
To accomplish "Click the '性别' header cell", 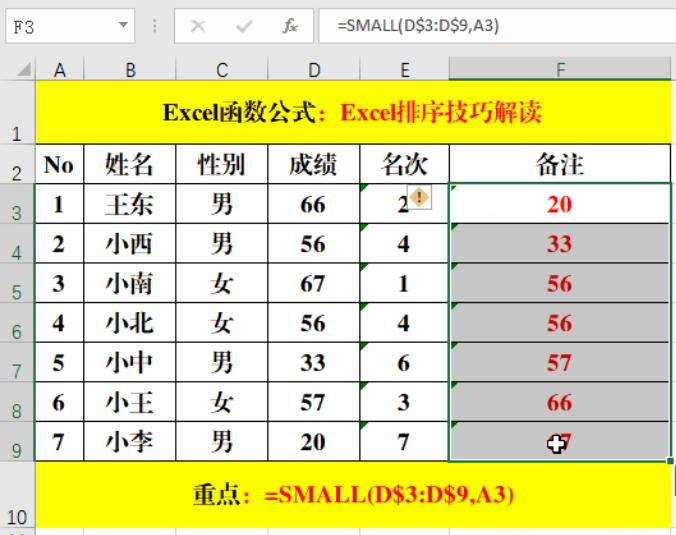I will (222, 164).
